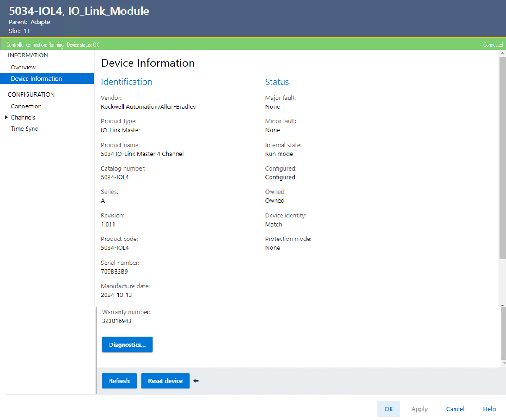Click scrollbar up arrow
The width and height of the screenshot is (506, 420).
(x=502, y=53)
